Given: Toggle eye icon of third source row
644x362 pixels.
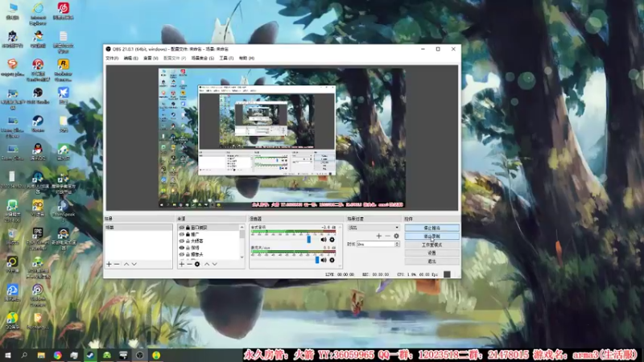Looking at the screenshot, I should click(x=182, y=241).
